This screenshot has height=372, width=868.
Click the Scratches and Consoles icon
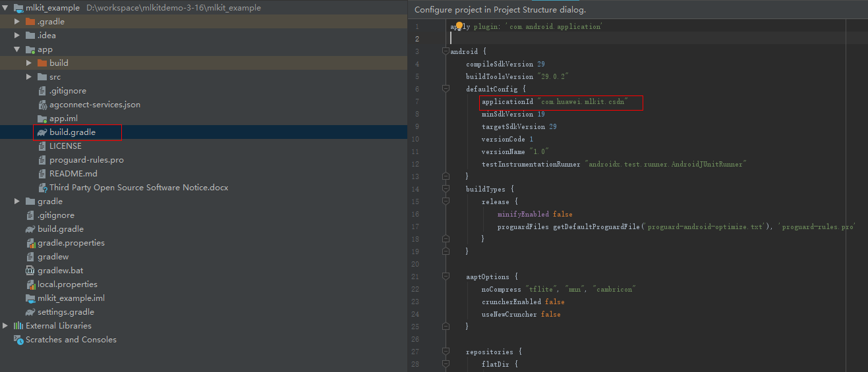[x=18, y=340]
